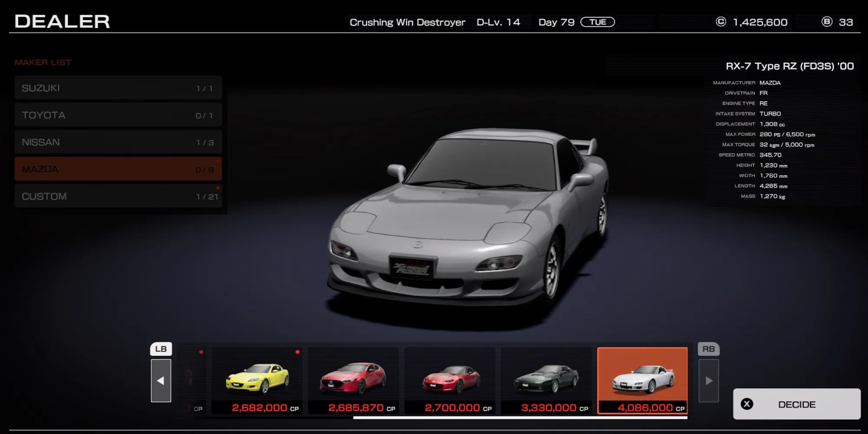Click the DECIDE button

[797, 404]
